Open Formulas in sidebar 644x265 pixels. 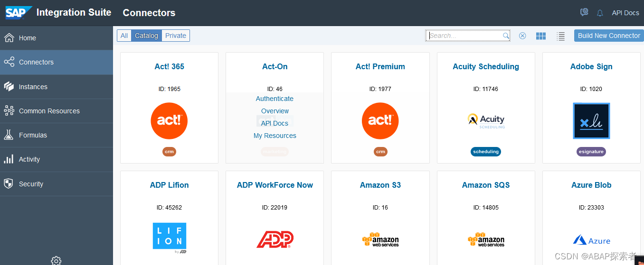coord(57,135)
